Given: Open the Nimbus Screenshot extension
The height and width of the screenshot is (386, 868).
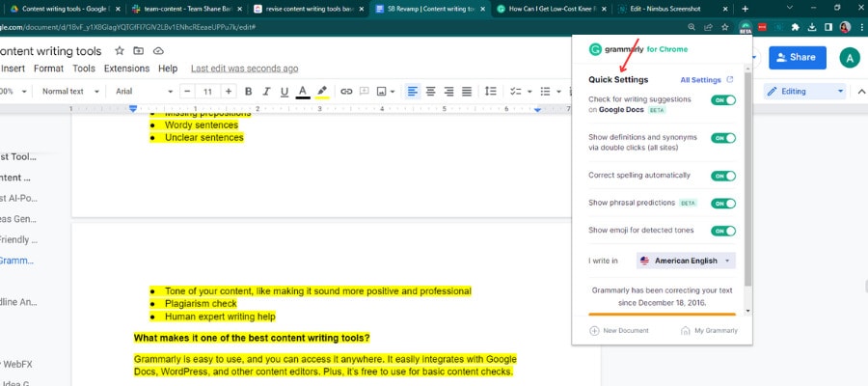Looking at the screenshot, I should tap(779, 27).
